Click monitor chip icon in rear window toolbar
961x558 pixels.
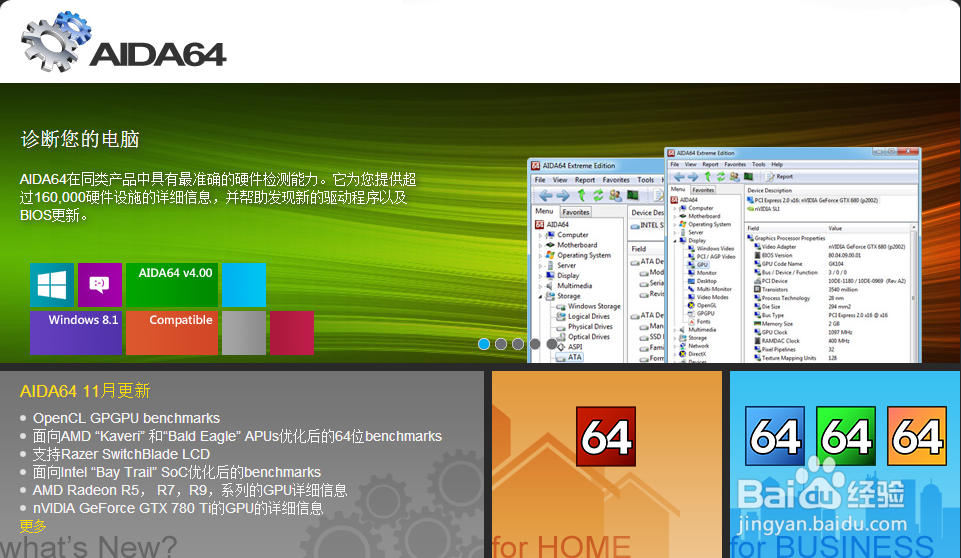click(632, 196)
